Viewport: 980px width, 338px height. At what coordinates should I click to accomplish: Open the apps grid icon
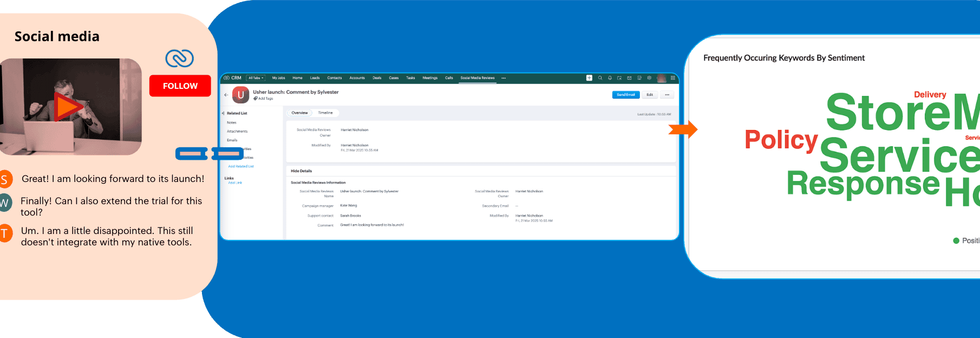[x=673, y=78]
